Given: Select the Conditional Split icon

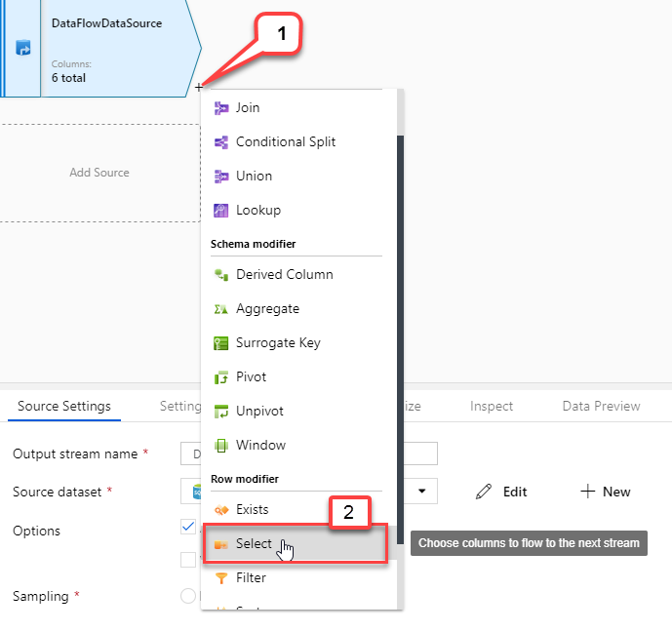Looking at the screenshot, I should (x=220, y=142).
